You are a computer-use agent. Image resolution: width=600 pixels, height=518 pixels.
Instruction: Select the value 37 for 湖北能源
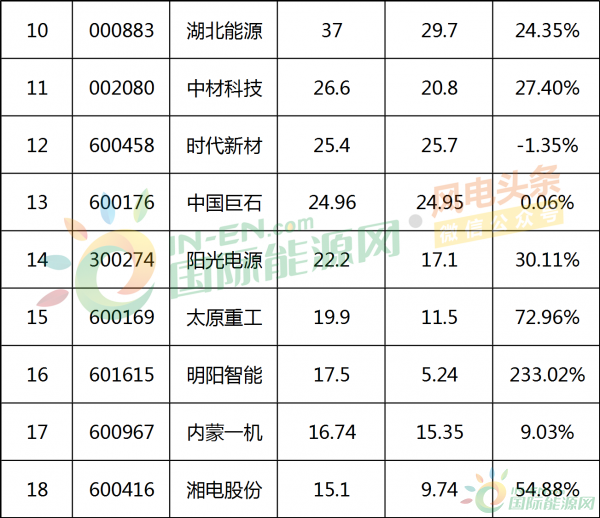pyautogui.click(x=331, y=31)
